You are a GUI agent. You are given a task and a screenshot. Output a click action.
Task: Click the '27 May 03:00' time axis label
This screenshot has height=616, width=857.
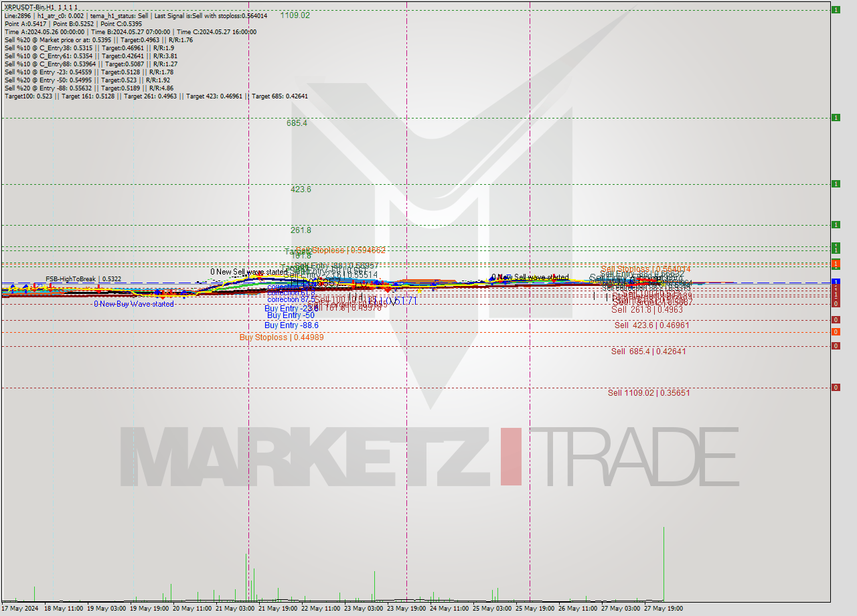621,609
